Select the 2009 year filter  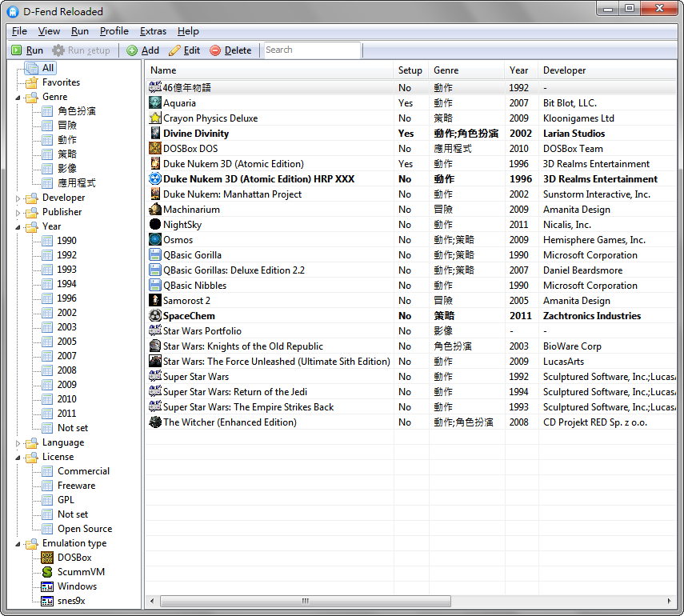click(x=66, y=384)
